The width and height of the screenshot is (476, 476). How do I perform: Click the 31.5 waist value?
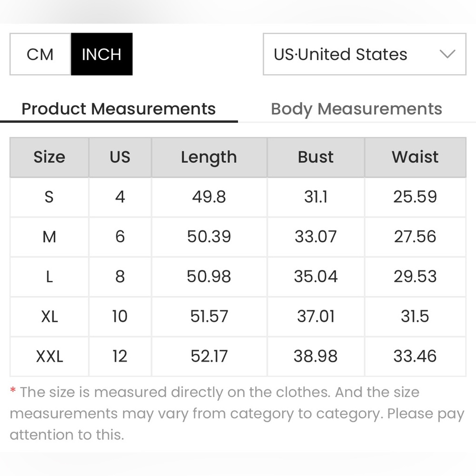coord(415,317)
